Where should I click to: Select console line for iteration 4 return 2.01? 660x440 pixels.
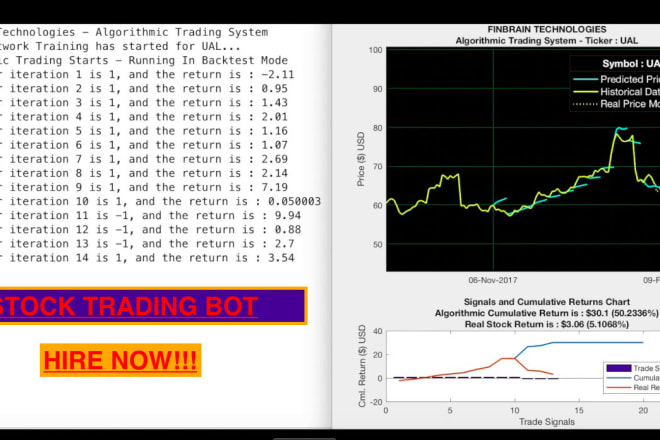[x=144, y=117]
